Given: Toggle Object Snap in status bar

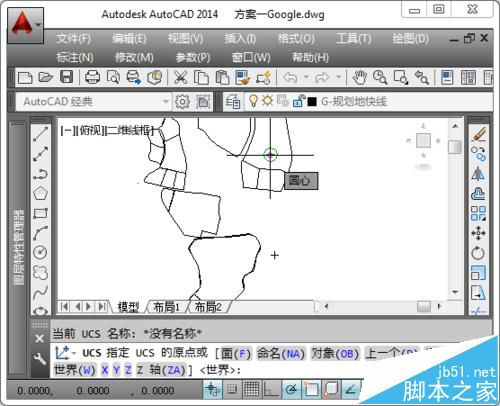Looking at the screenshot, I should click(311, 389).
